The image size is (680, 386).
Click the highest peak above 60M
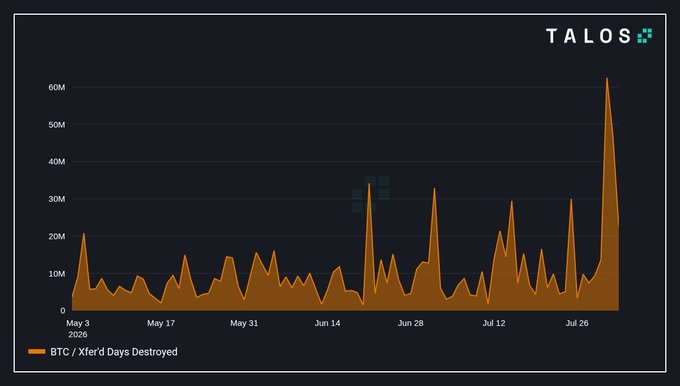coord(607,79)
